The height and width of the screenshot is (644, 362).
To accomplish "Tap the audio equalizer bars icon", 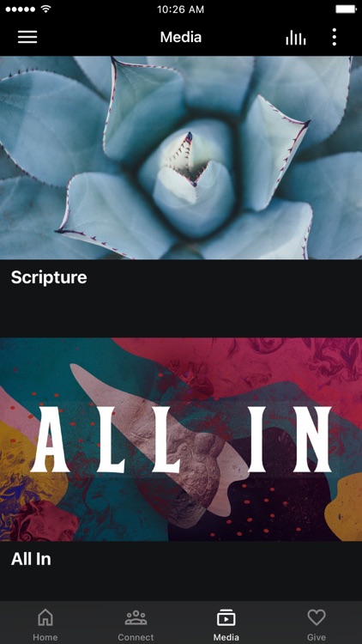I will [295, 38].
